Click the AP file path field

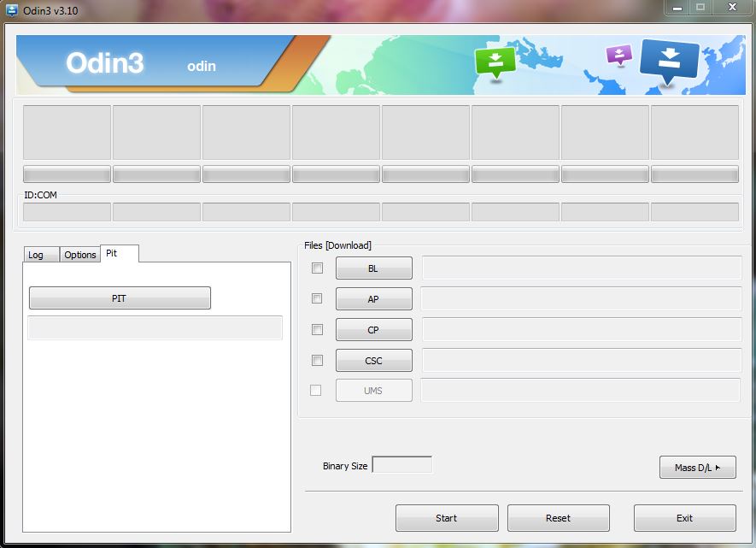click(581, 298)
